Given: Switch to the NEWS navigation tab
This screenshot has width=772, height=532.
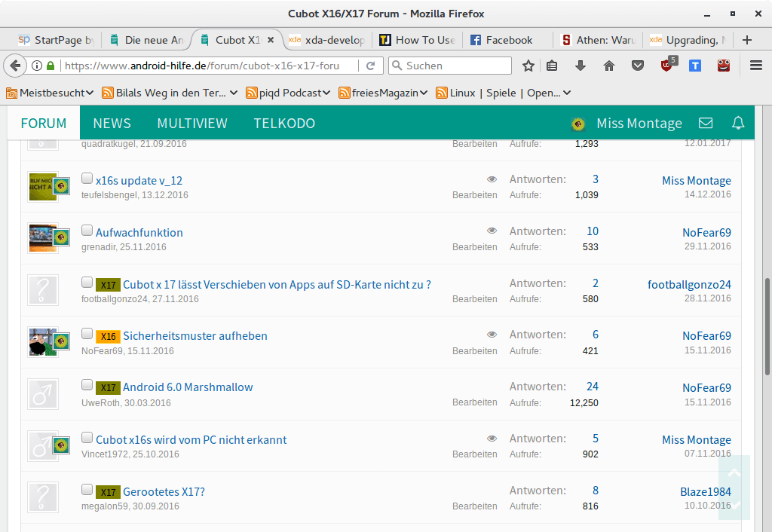Looking at the screenshot, I should click(112, 123).
